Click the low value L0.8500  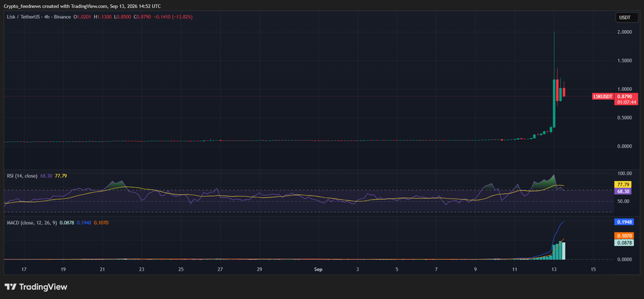tap(123, 17)
